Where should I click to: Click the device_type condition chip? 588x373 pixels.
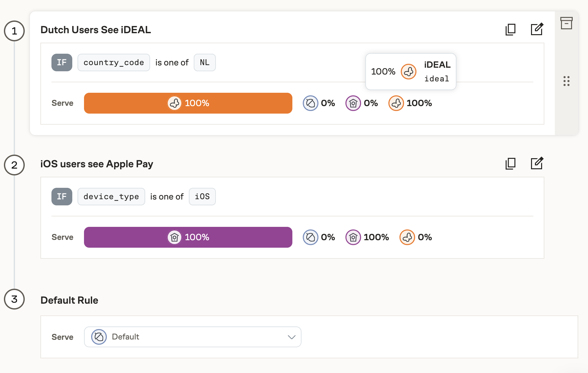(x=111, y=197)
